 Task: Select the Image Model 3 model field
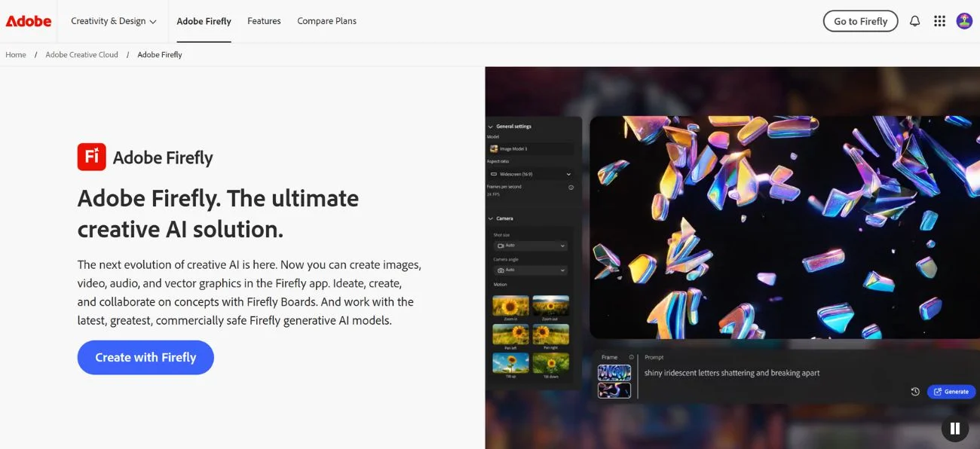531,148
